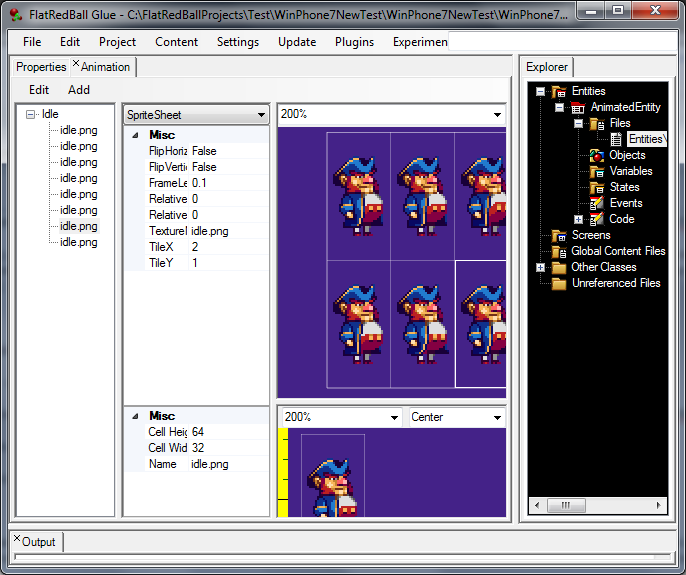Click the Files folder icon under AnimatedEntity
This screenshot has height=575, width=686.
coord(597,124)
